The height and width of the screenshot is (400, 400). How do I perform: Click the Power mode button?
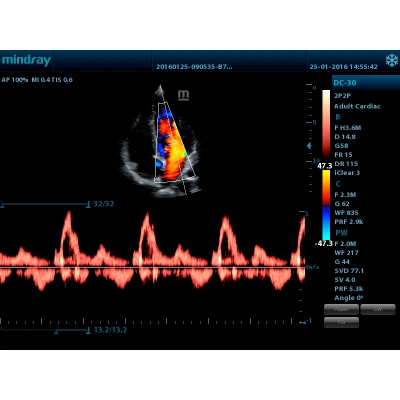tap(341, 310)
